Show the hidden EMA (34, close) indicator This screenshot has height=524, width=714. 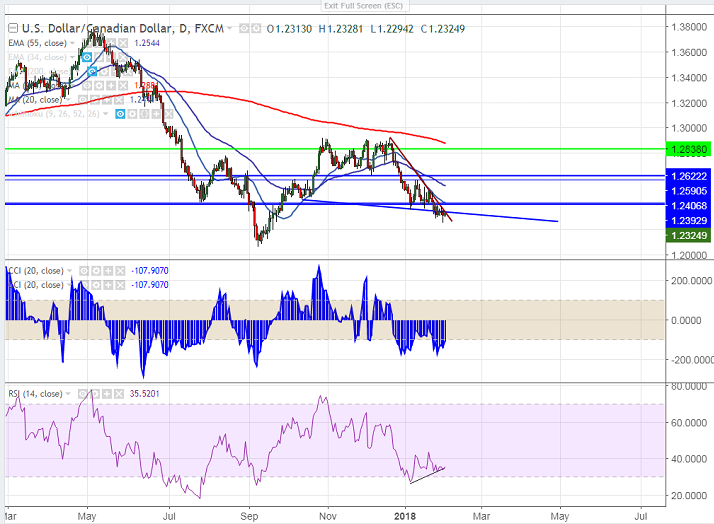(x=87, y=57)
